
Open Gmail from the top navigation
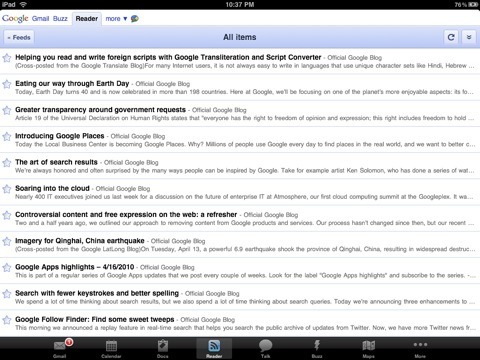(40, 19)
